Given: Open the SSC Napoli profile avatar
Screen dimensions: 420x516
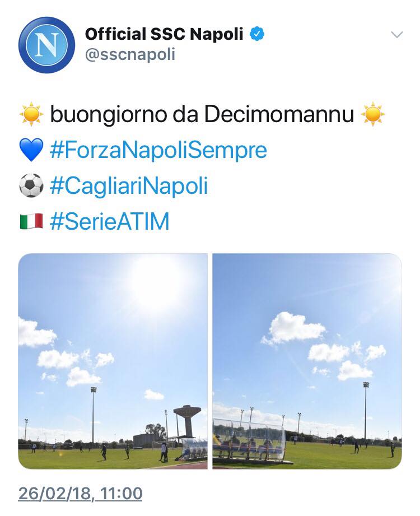Looking at the screenshot, I should [46, 45].
